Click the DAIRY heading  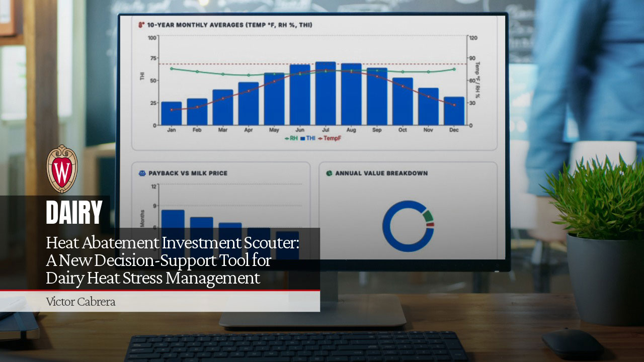[74, 212]
